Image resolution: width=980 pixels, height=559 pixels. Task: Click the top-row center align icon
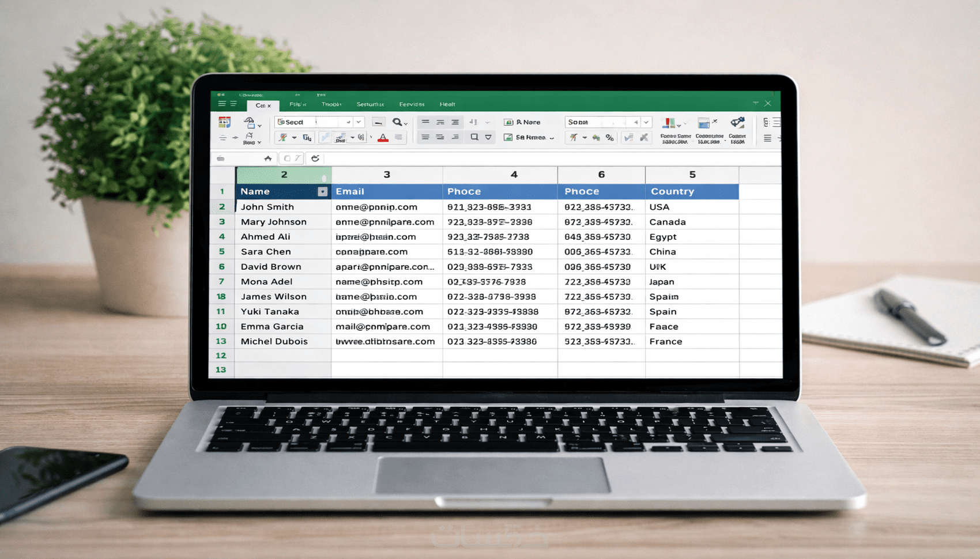(x=440, y=122)
